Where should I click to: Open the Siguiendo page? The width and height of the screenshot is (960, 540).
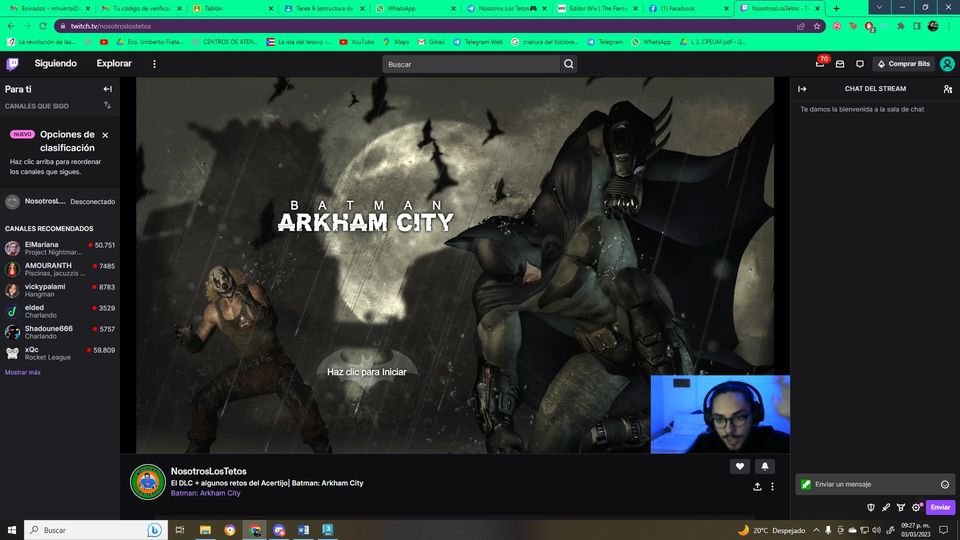coord(56,64)
